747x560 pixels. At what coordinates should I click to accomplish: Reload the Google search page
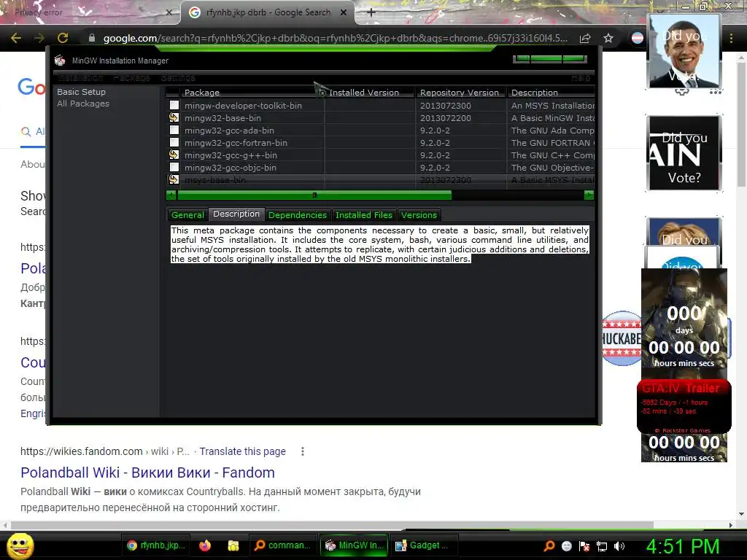coord(63,38)
